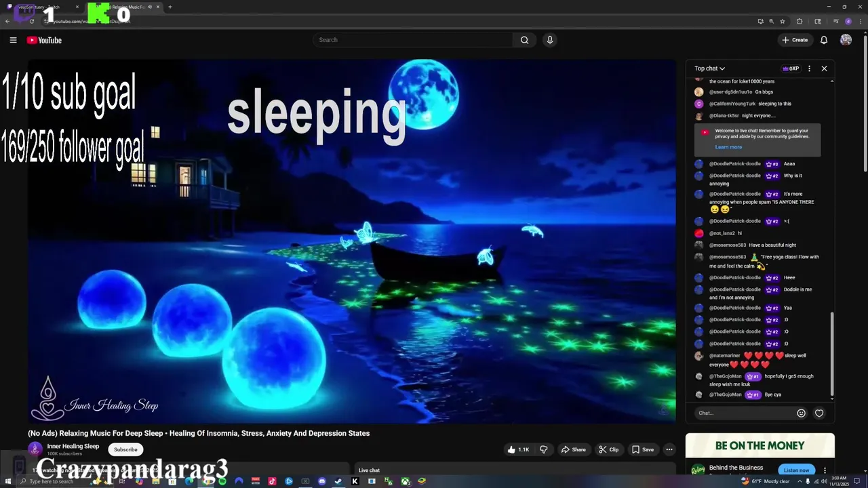Send a heart reaction in chat
Viewport: 868px width, 488px height.
pos(819,413)
